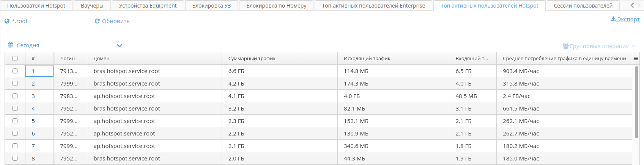Click the refresh icon next to Обновить
Viewport: 644px width, 165px height.
(x=97, y=21)
